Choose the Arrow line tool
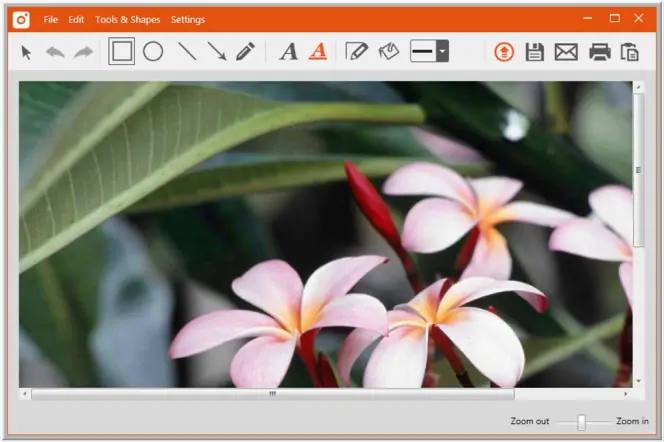Screen dimensions: 664x442 tap(217, 52)
